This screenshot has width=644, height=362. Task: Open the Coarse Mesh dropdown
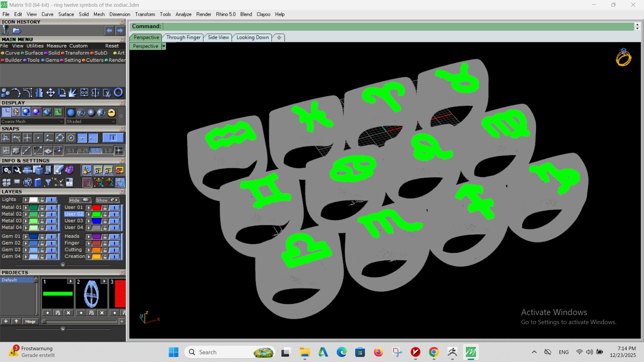tap(32, 121)
